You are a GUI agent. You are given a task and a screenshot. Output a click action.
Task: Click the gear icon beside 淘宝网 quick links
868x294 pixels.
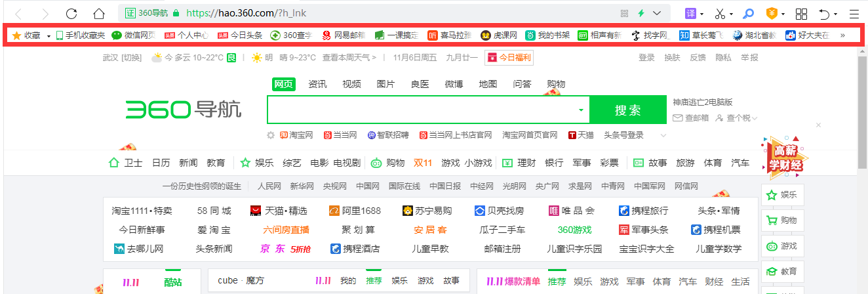pos(270,135)
